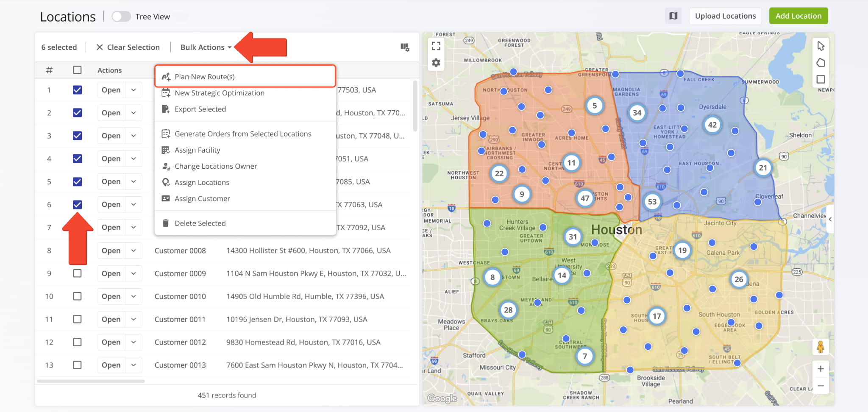
Task: Tick the select-all checkbox in table header
Action: coord(77,70)
